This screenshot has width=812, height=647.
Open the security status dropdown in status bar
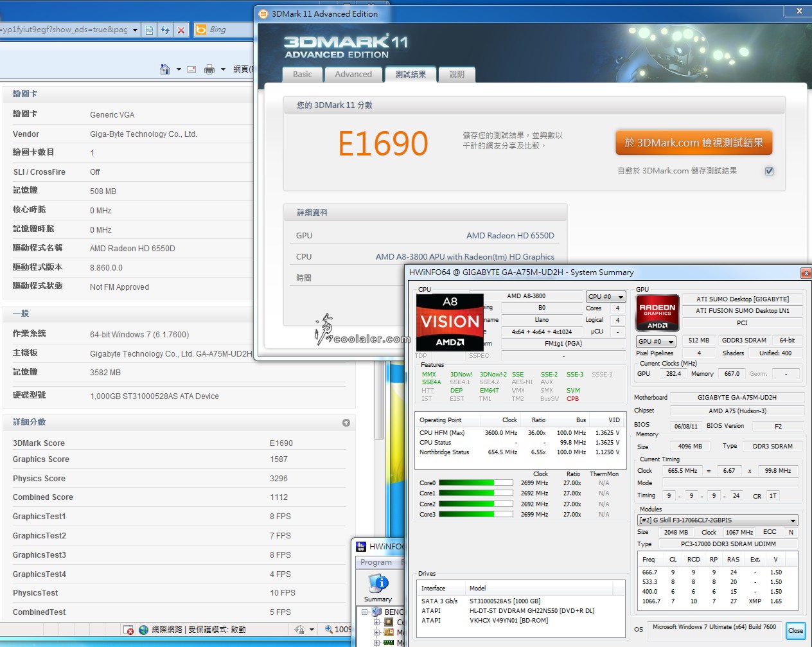tap(312, 630)
